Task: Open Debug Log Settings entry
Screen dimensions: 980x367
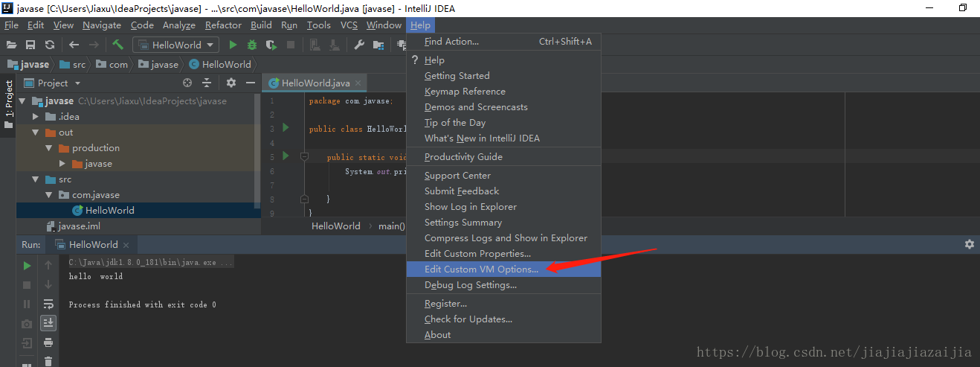Action: (x=503, y=285)
